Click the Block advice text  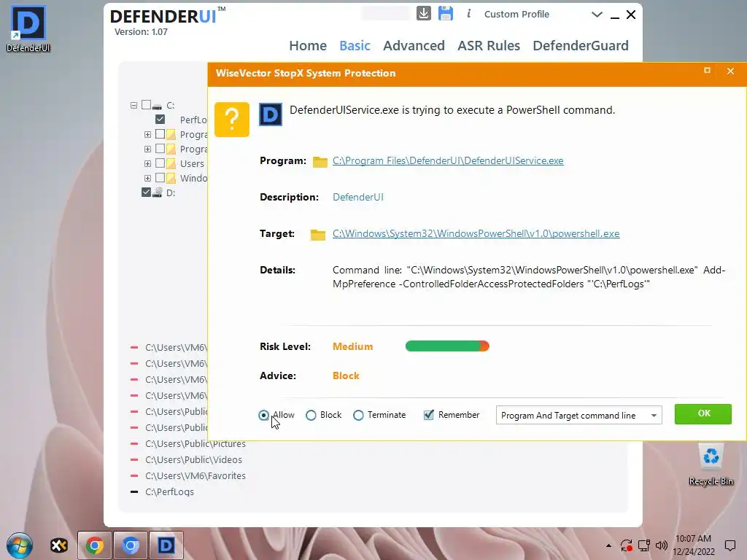tap(346, 376)
